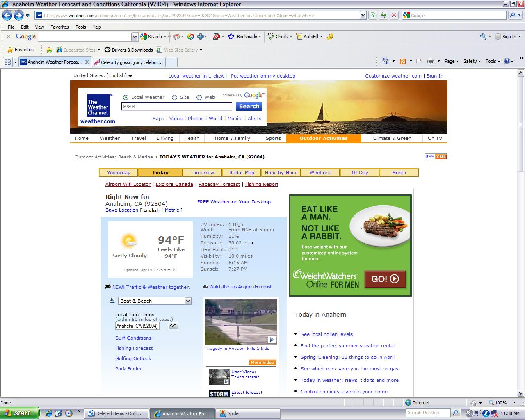525x420 pixels.
Task: Click the More Video orange button
Action: coord(262,362)
